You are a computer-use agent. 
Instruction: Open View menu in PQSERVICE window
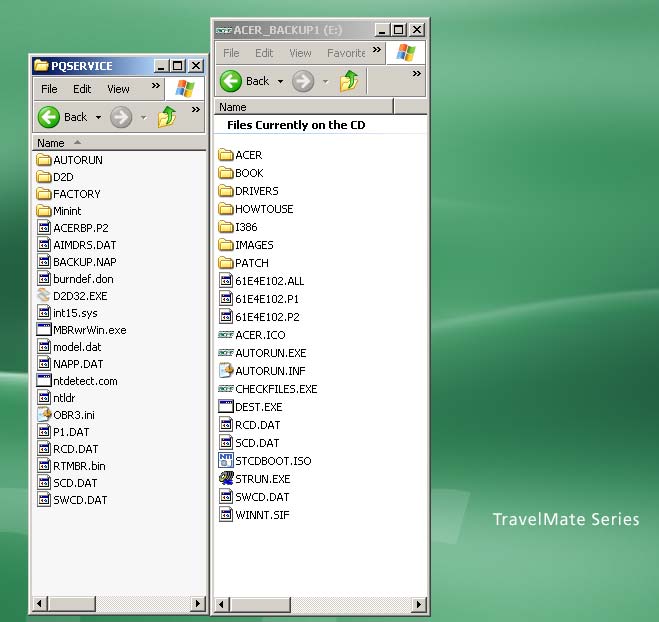(118, 89)
